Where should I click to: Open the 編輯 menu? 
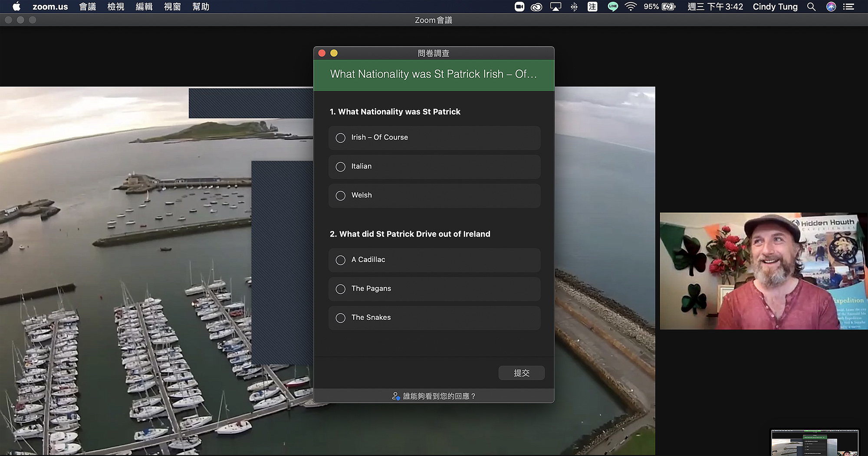pos(144,7)
